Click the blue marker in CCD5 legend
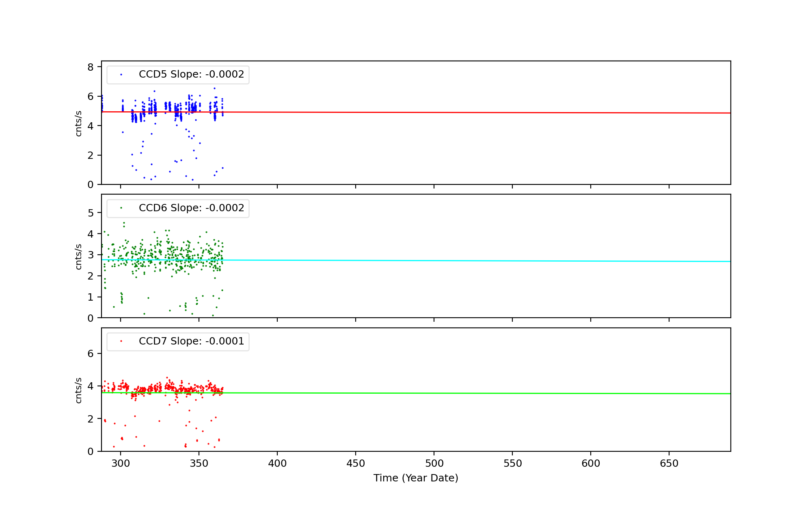Screen dimensions: 812x507 pos(121,75)
